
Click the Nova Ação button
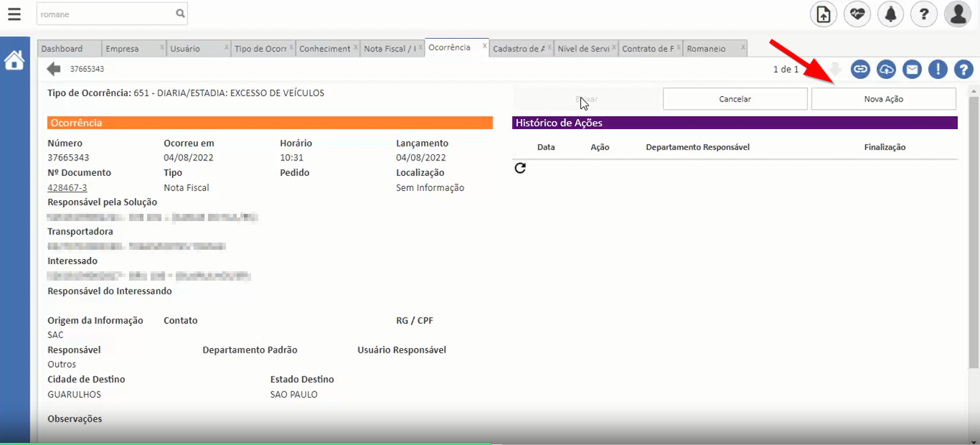(883, 99)
